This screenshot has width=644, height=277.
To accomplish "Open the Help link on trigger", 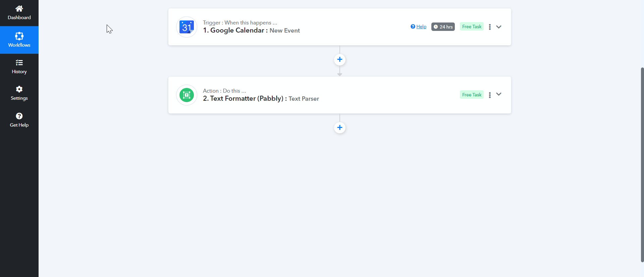I will point(418,27).
